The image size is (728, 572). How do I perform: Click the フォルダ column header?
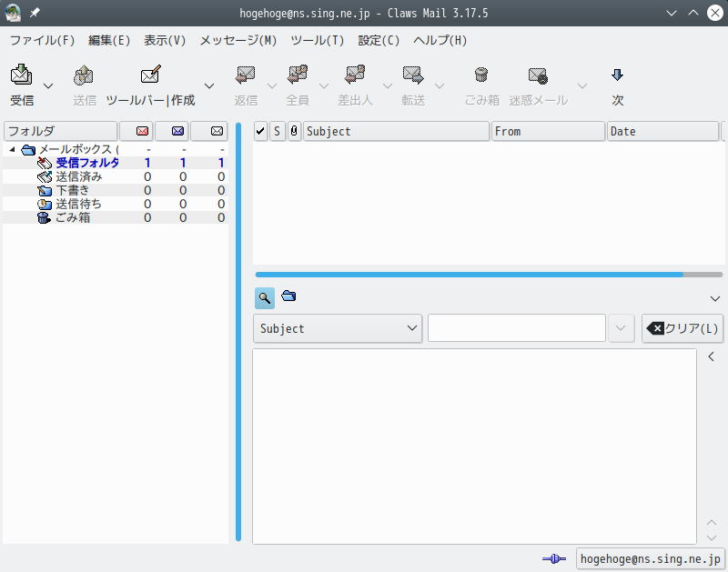[x=60, y=131]
